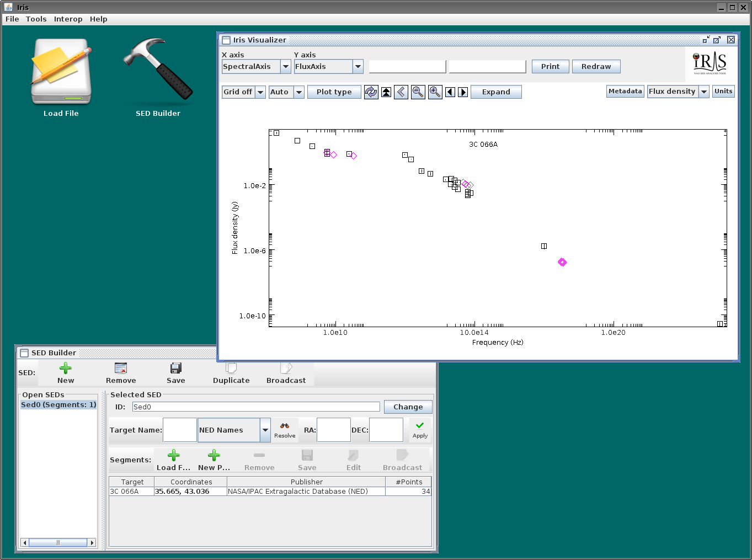Click the Redraw button

point(596,67)
